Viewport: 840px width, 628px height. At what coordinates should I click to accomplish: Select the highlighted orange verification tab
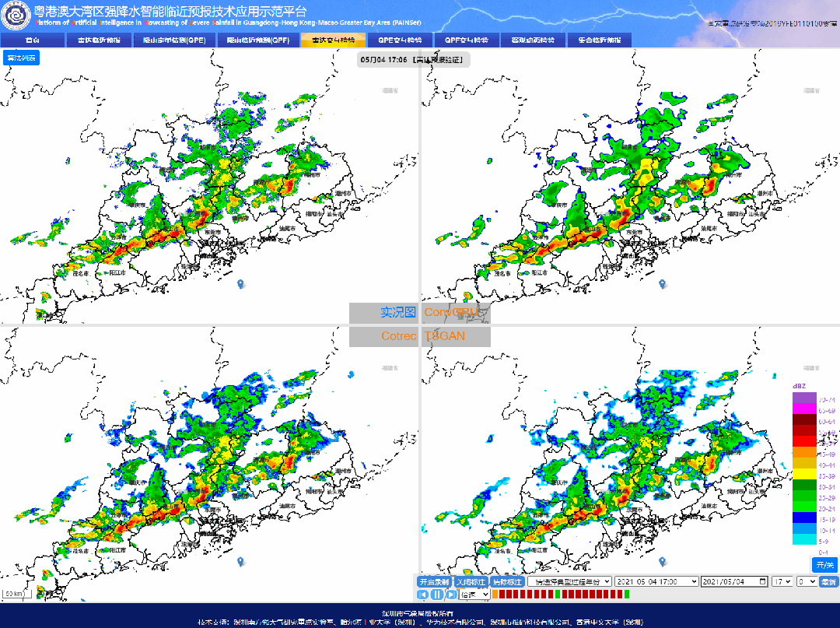pos(333,40)
